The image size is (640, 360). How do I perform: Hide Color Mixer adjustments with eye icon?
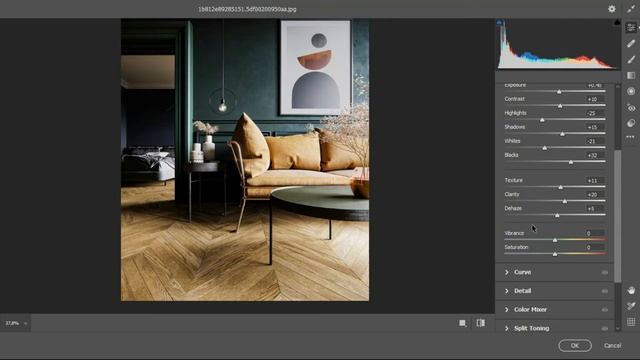604,310
